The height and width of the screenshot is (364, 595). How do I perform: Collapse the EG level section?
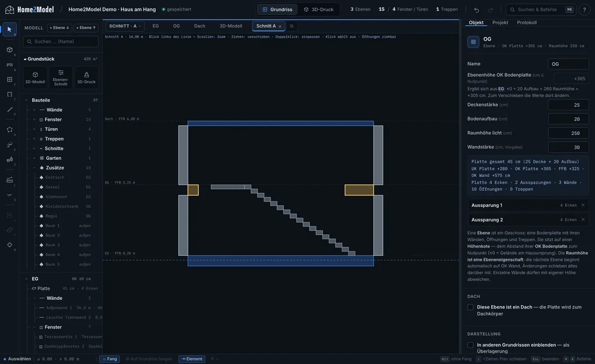coord(27,279)
